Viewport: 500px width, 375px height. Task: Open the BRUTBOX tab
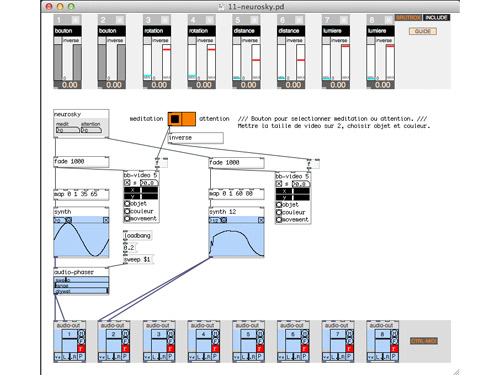pos(408,17)
